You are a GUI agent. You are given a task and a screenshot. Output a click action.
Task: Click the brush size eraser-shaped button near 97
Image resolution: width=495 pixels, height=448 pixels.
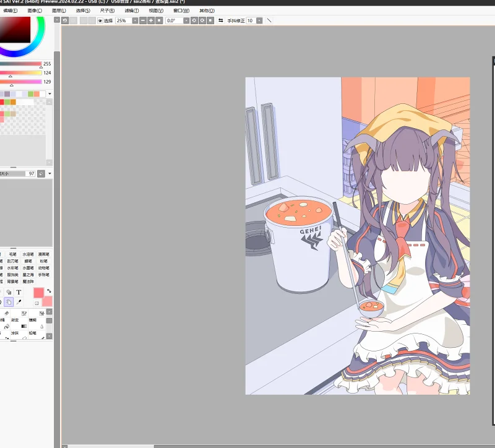[x=41, y=174]
